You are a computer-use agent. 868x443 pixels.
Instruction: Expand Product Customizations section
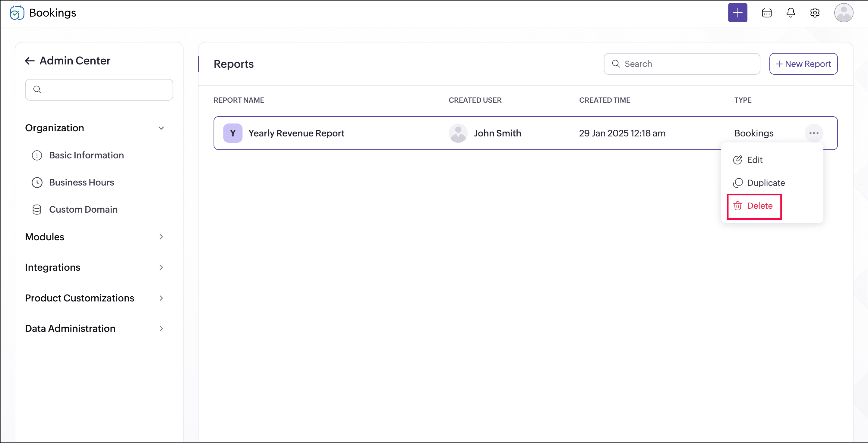point(161,298)
